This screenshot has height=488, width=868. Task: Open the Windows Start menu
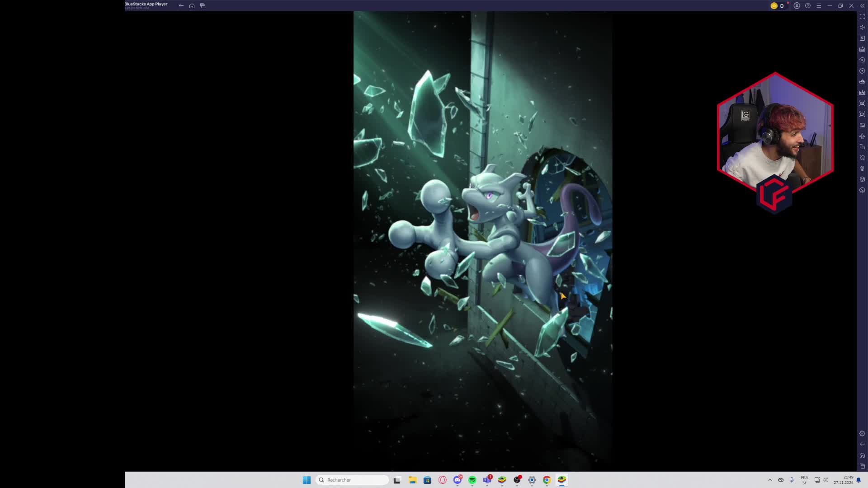coord(307,480)
